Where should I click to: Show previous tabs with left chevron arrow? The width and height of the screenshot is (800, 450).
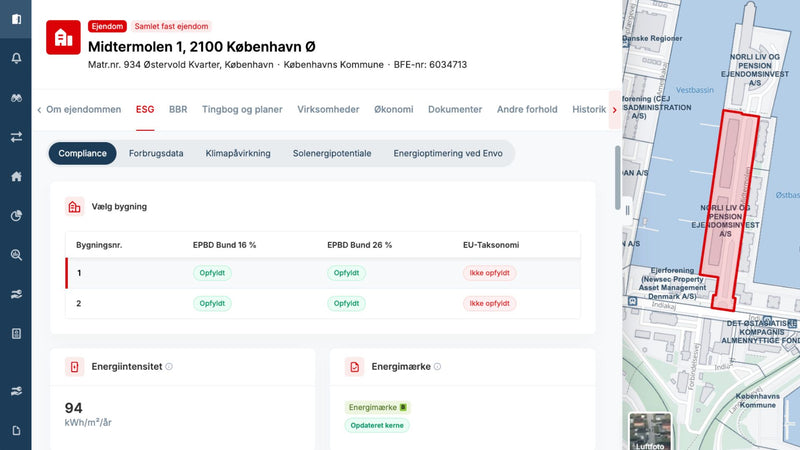point(39,110)
